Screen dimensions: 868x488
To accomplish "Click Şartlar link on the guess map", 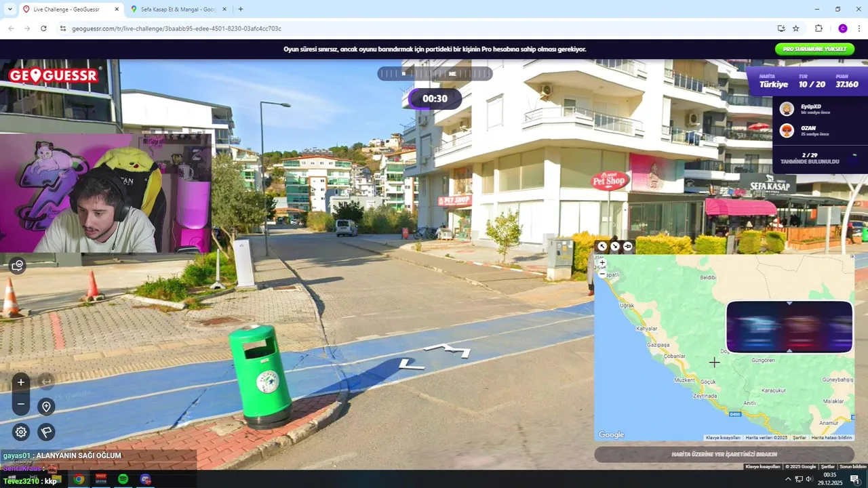I will [x=800, y=438].
